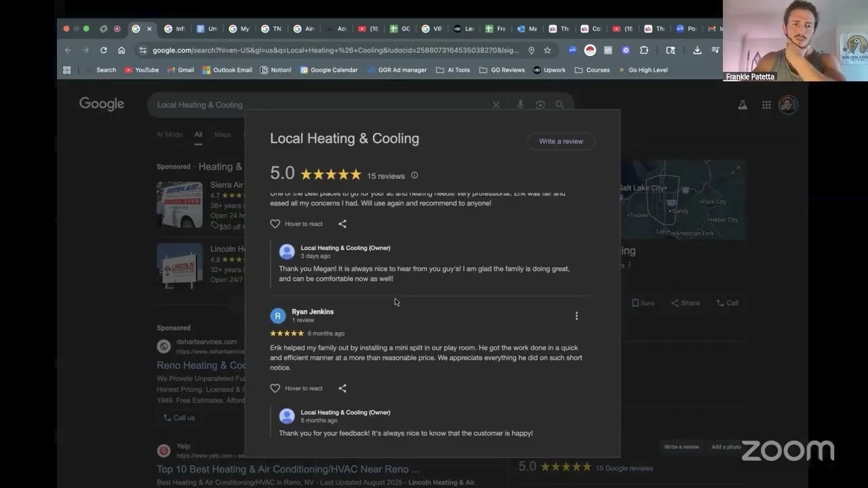868x488 pixels.
Task: Click the heart under the Megan review
Action: click(275, 224)
